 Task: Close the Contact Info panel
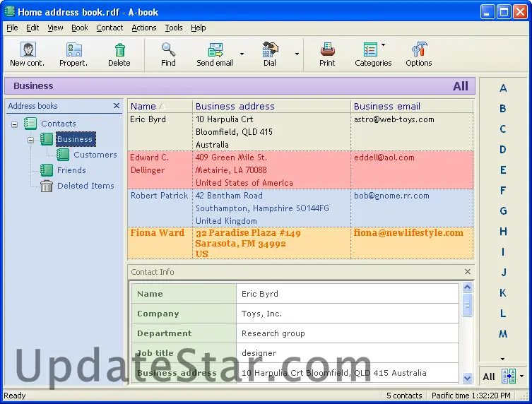[x=468, y=272]
